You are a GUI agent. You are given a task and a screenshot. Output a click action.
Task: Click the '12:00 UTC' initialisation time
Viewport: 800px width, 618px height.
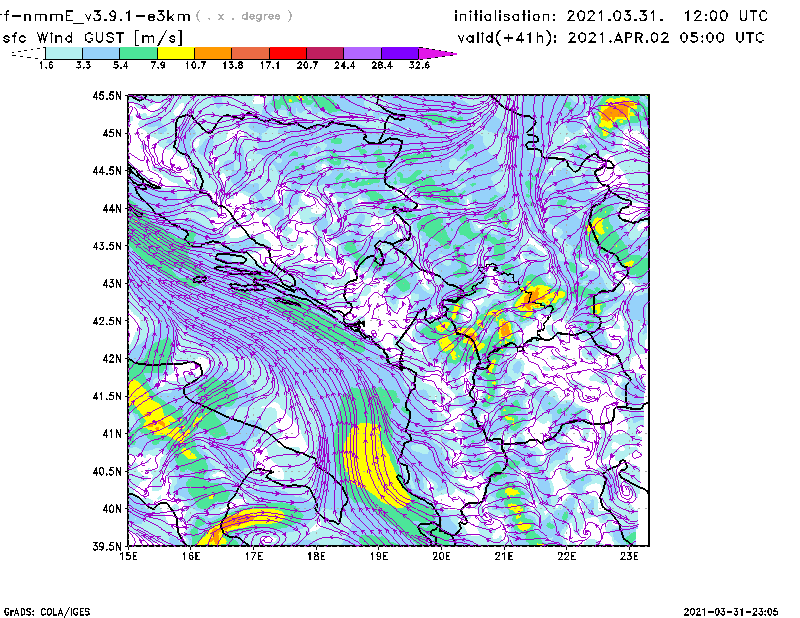[726, 16]
